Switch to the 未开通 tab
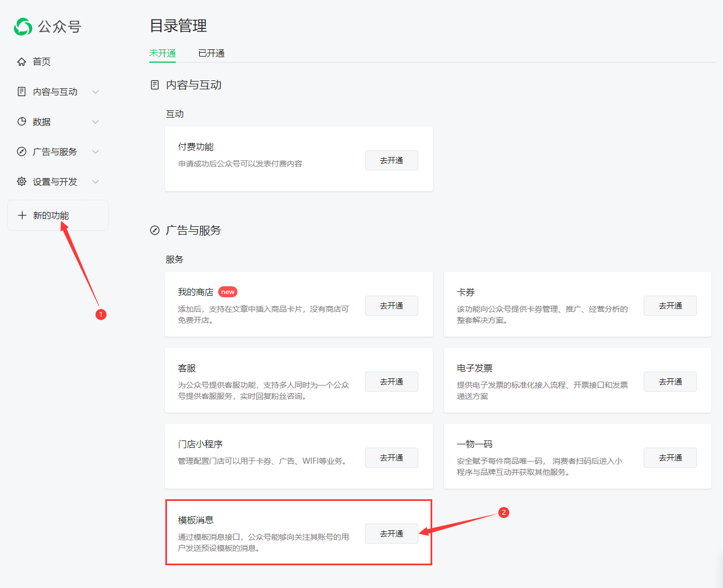723x588 pixels. pyautogui.click(x=163, y=53)
